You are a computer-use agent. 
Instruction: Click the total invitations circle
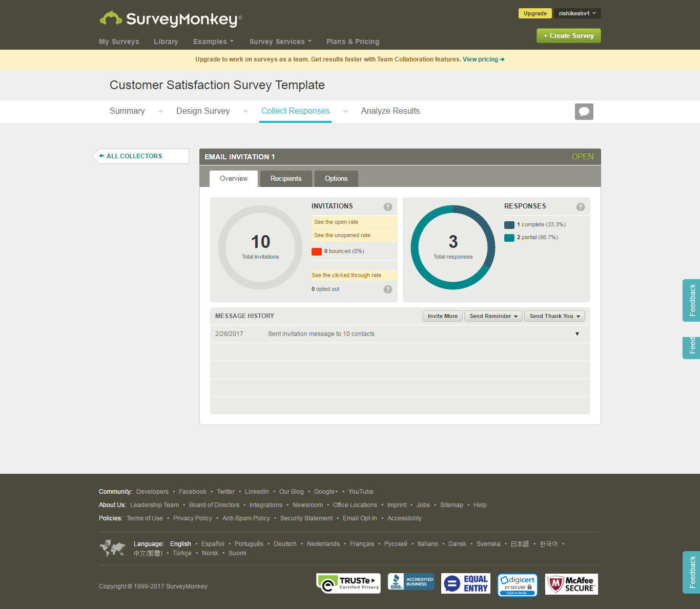(x=260, y=247)
